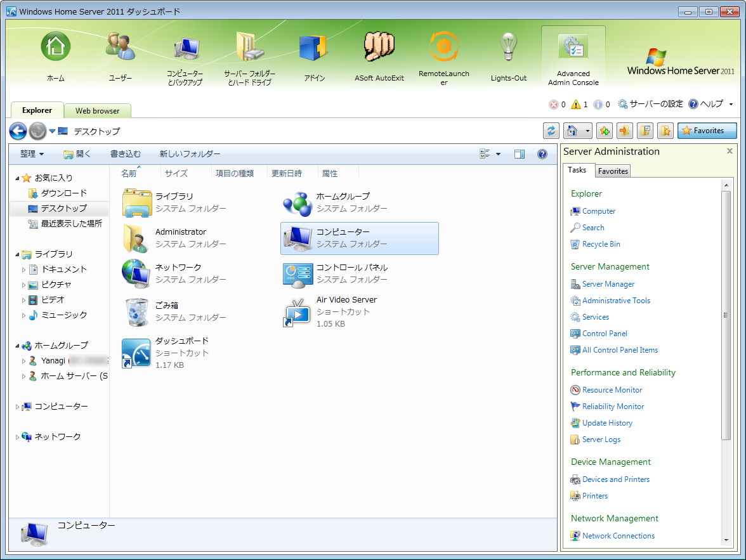Launch the ASoft AutoExit add-in
The width and height of the screenshot is (746, 560).
379,54
